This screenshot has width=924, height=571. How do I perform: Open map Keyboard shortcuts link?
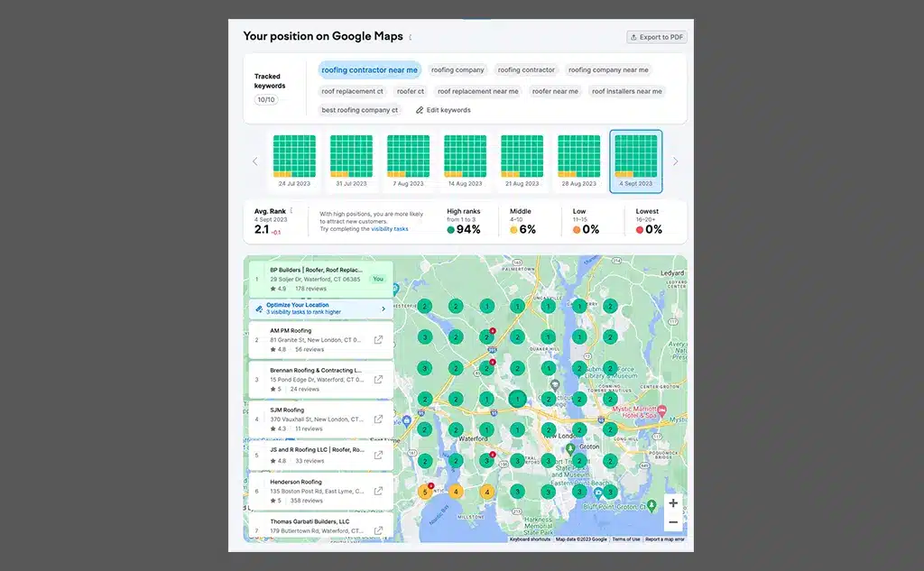point(530,539)
